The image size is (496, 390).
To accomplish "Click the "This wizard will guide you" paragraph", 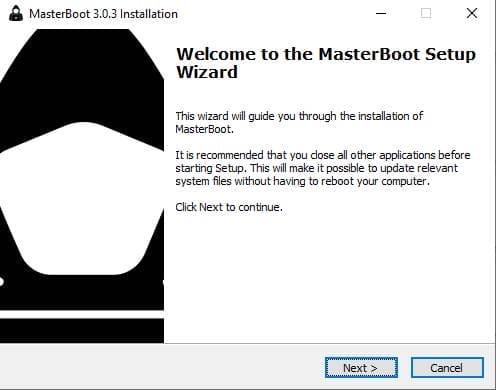I will coord(299,122).
